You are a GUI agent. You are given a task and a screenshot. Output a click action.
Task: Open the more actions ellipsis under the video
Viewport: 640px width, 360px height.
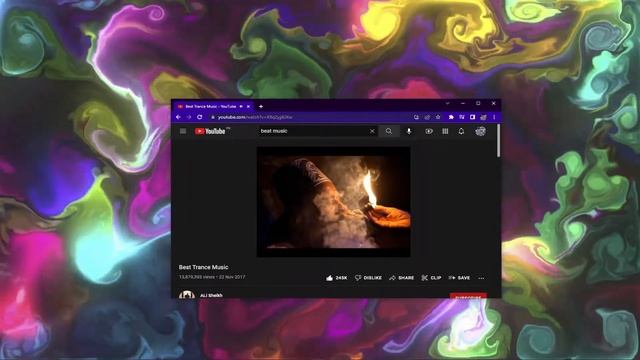(x=481, y=278)
